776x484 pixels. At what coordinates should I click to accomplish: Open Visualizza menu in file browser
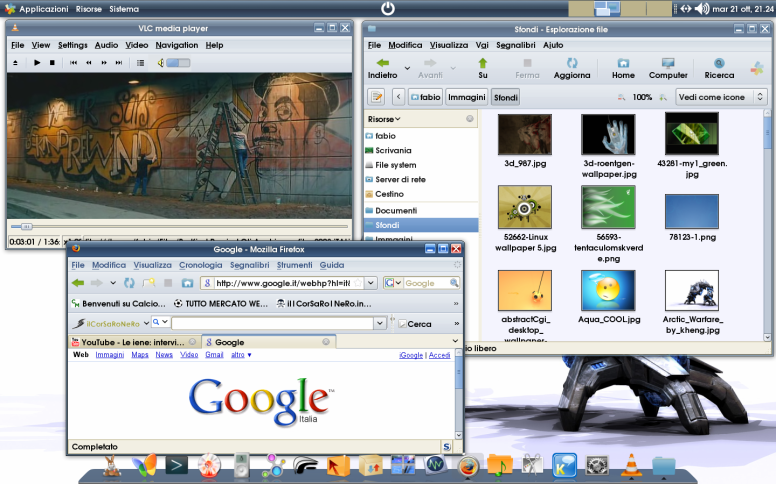pos(448,45)
